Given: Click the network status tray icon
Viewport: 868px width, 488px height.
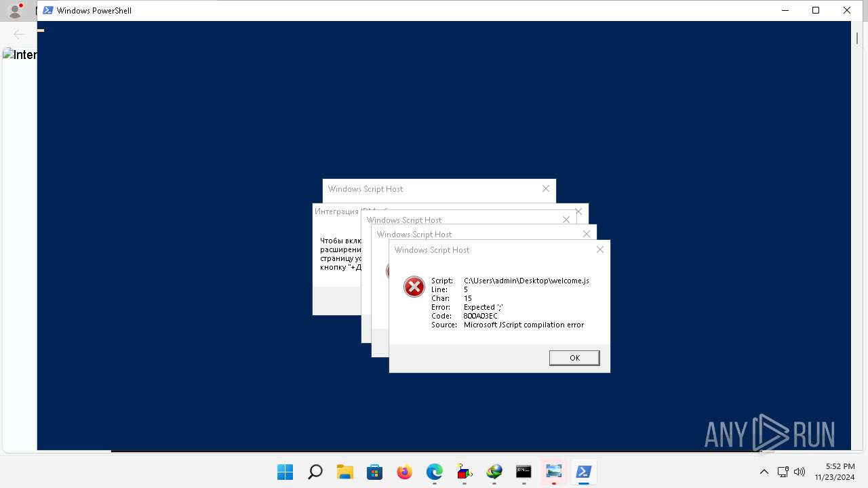Looking at the screenshot, I should 783,472.
